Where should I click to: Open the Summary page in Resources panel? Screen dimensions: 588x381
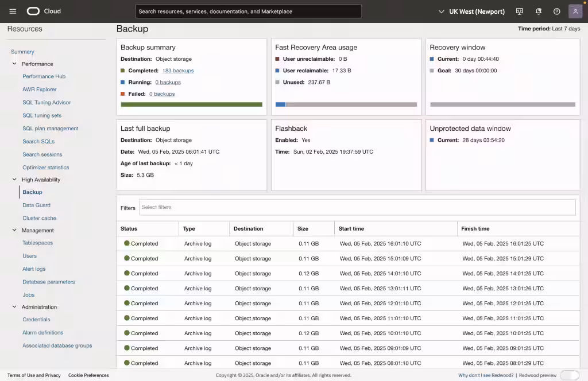[x=22, y=51]
